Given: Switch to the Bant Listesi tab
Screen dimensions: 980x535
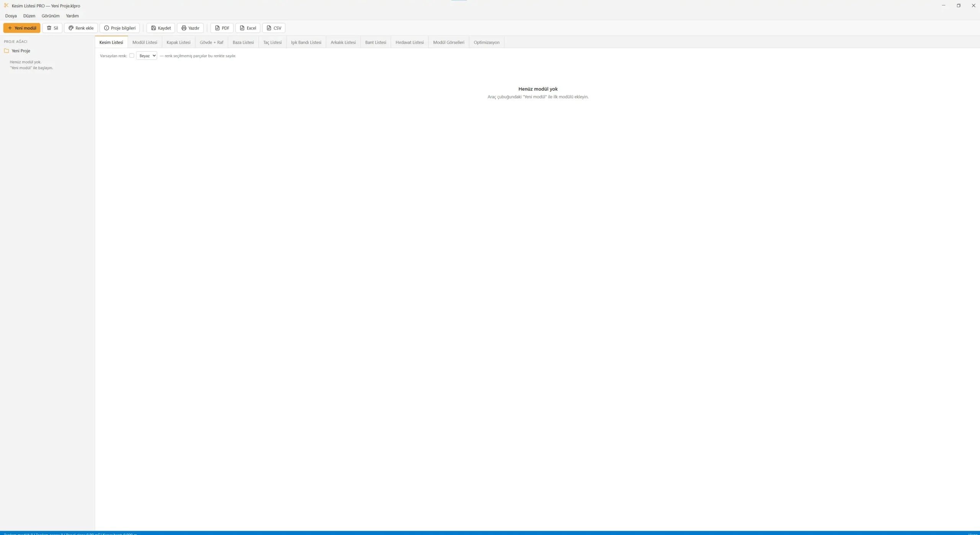Looking at the screenshot, I should [x=376, y=42].
